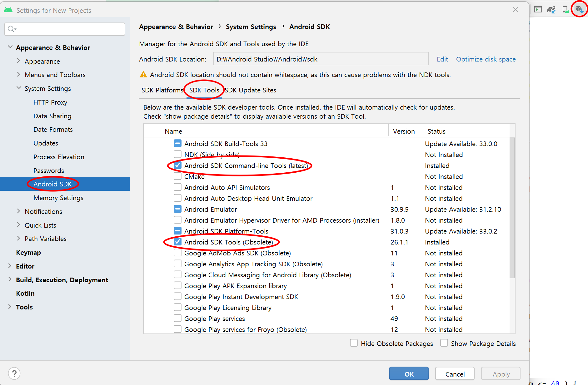
Task: Click the OK button
Action: point(409,374)
